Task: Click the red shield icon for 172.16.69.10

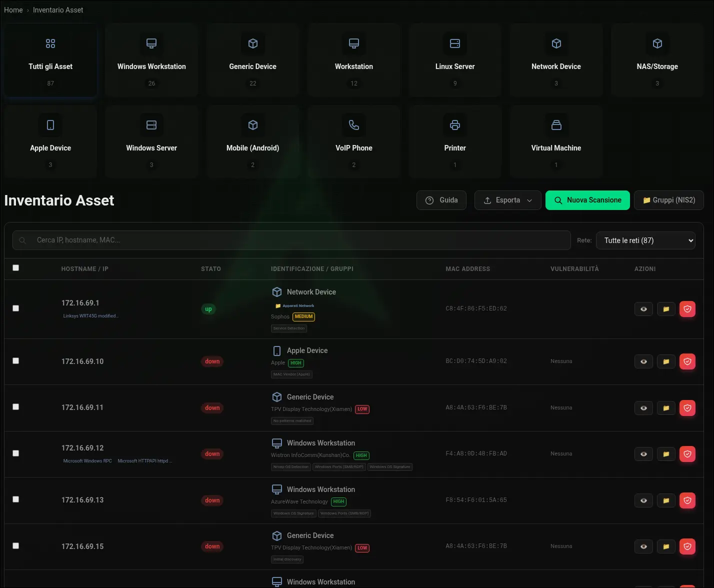Action: click(x=687, y=361)
